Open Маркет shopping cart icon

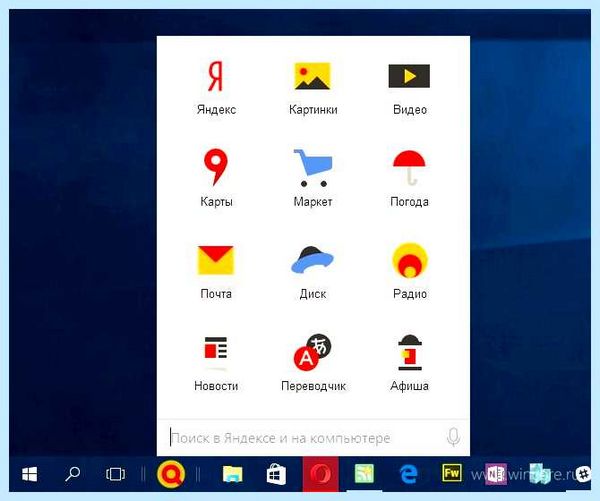point(313,168)
